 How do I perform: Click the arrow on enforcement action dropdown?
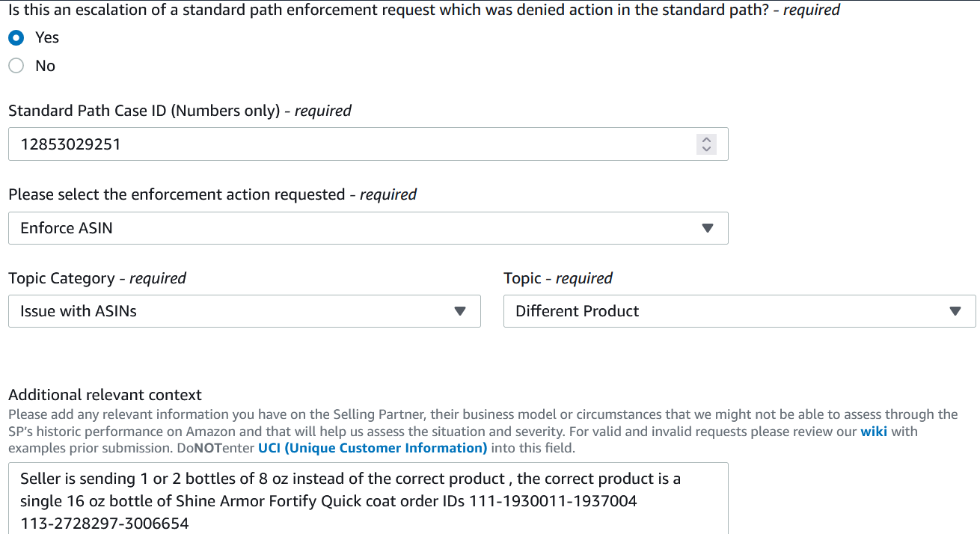(708, 228)
